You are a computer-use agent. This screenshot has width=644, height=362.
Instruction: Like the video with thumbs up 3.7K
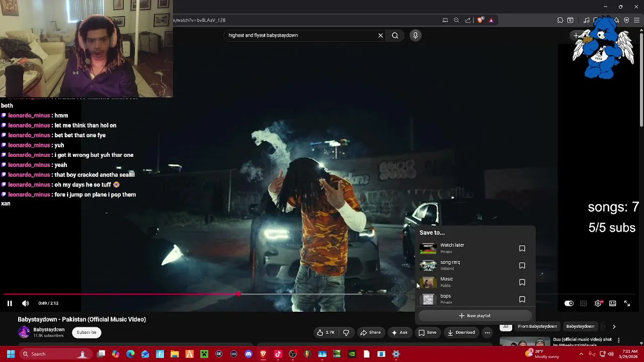pos(326,332)
